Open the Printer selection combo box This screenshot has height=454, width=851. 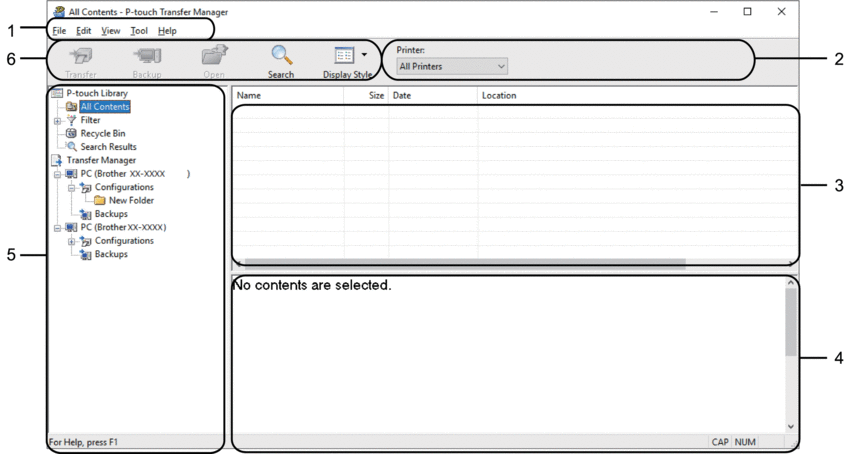coord(451,67)
